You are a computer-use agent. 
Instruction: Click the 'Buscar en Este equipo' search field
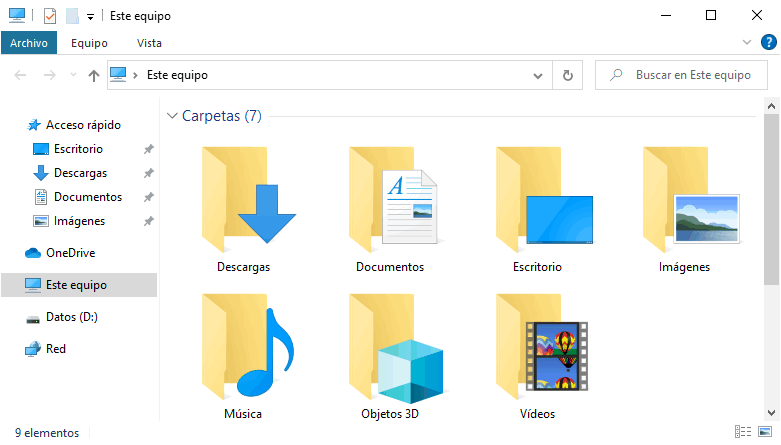681,75
